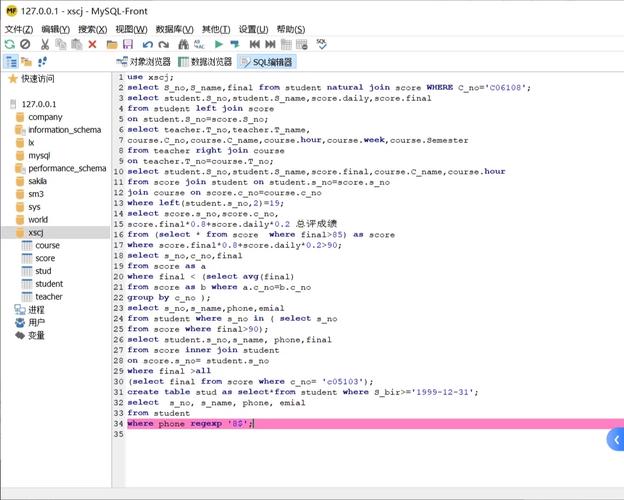Click the insert-row grid icon
624x500 pixels.
tap(286, 44)
